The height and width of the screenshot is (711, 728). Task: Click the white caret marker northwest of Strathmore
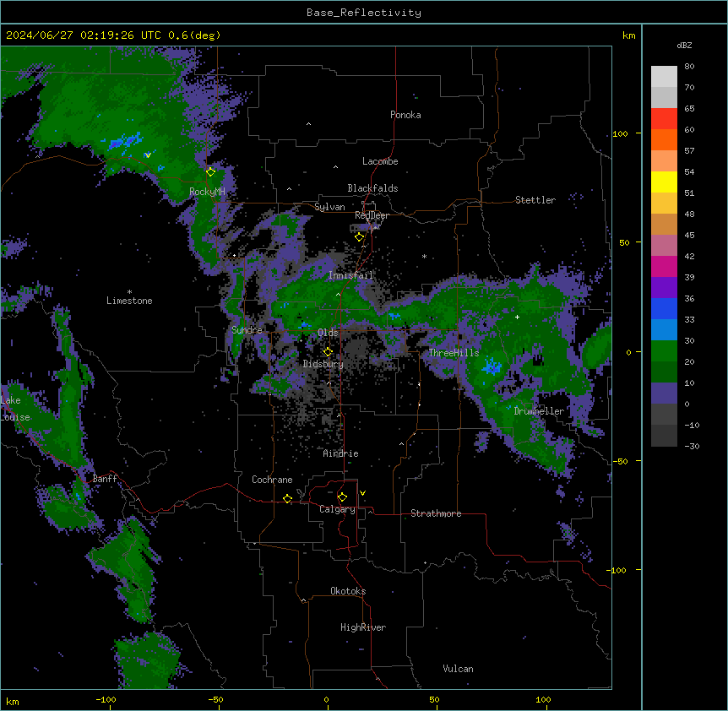(x=402, y=444)
